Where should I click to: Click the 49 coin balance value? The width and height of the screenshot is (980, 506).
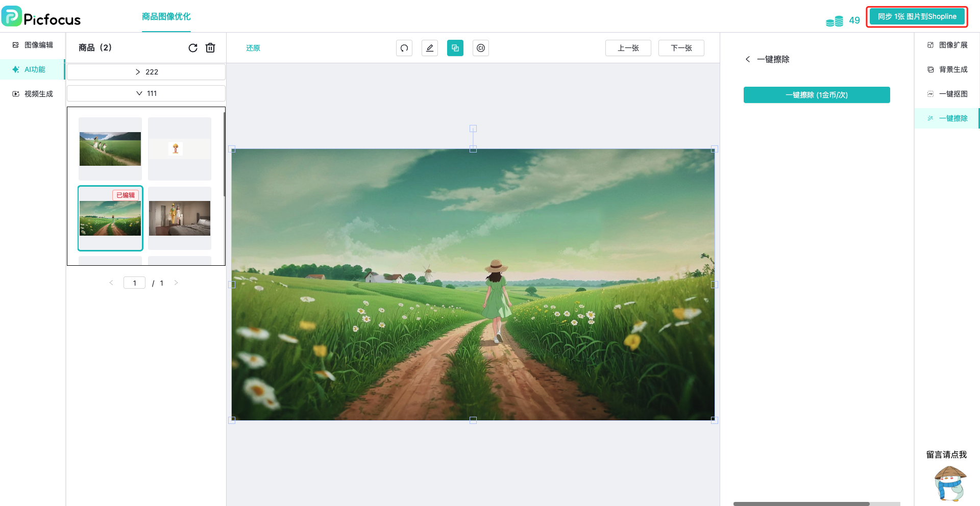[854, 20]
